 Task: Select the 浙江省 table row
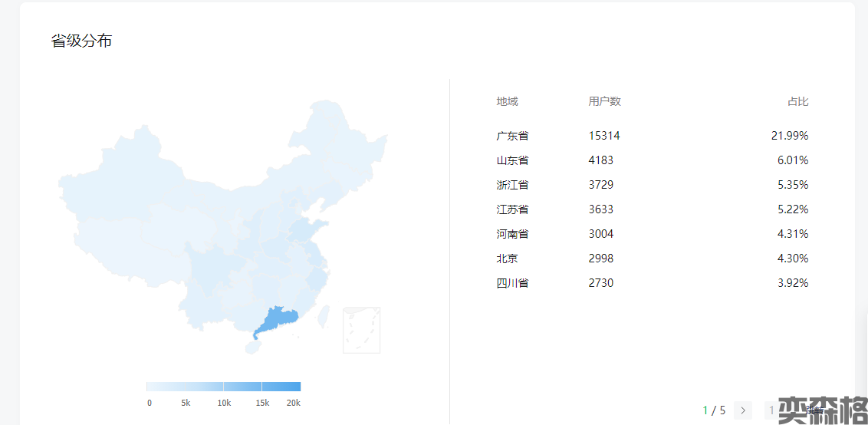512,185
